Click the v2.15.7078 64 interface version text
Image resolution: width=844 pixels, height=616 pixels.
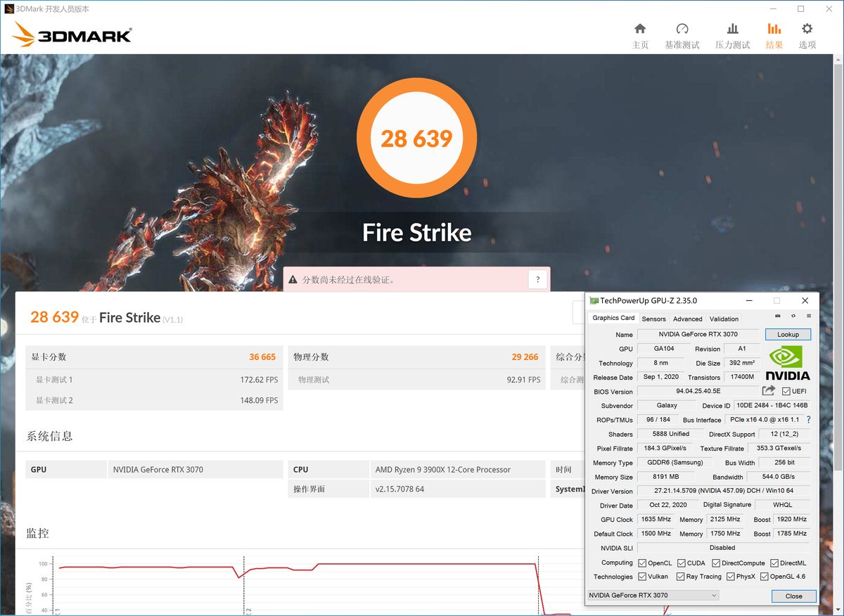pos(399,489)
